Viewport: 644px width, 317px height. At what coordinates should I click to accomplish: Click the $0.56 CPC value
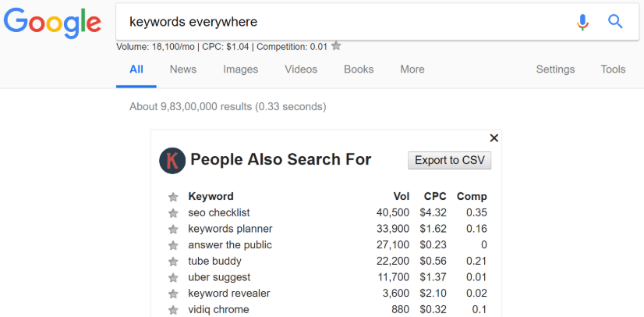tap(433, 261)
